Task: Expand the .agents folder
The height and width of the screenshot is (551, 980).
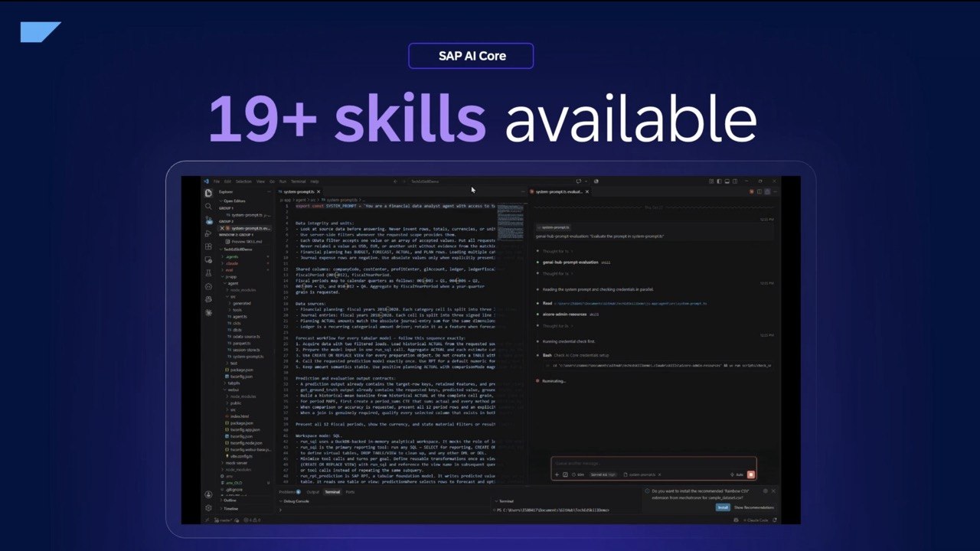Action: [232, 256]
